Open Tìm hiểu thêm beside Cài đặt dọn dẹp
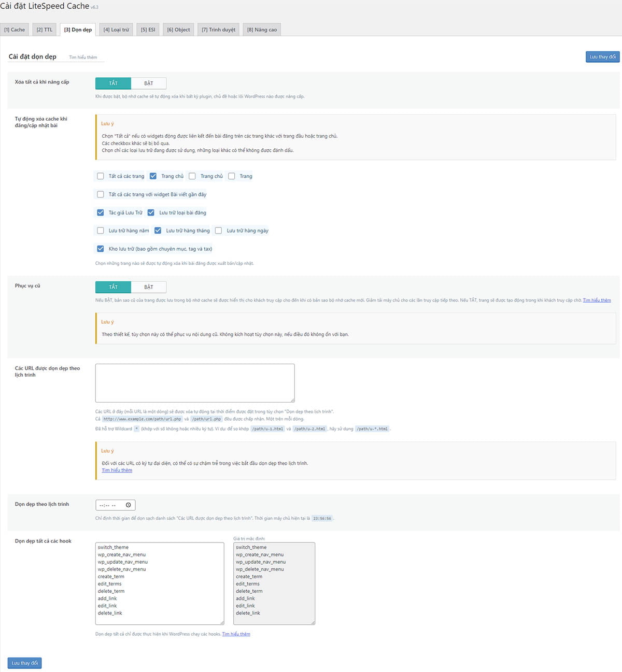Viewport: 622px width, 672px height. tap(83, 58)
